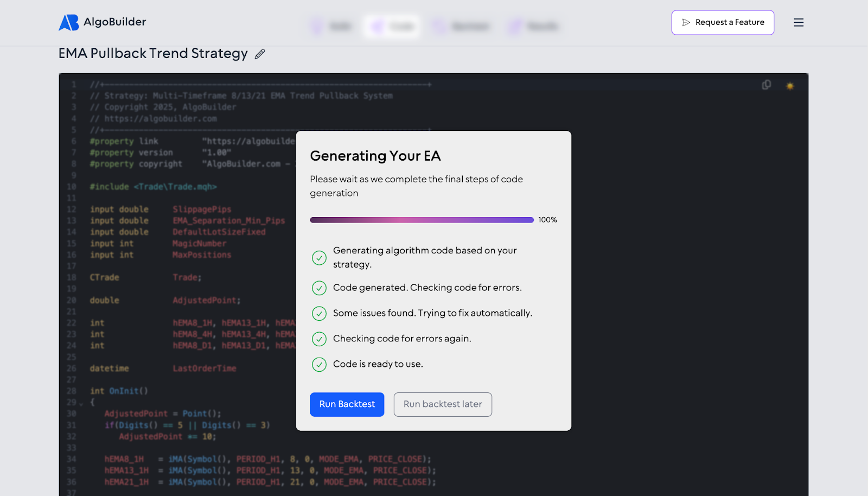Click the checkmark beside 'Code generated' step
The height and width of the screenshot is (496, 868).
click(319, 288)
